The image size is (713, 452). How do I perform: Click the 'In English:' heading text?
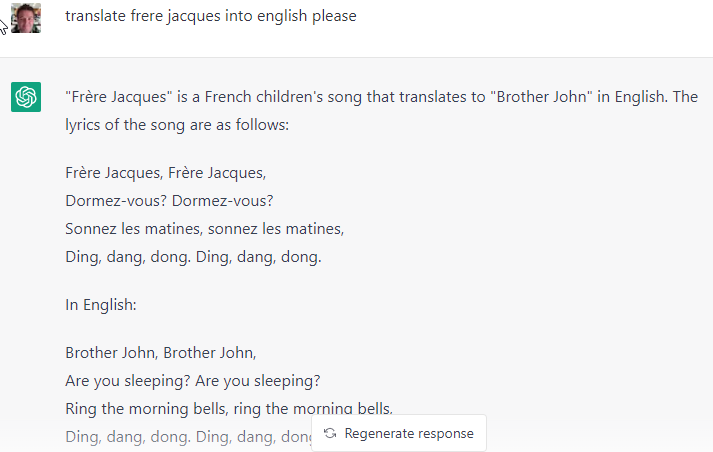pyautogui.click(x=100, y=305)
